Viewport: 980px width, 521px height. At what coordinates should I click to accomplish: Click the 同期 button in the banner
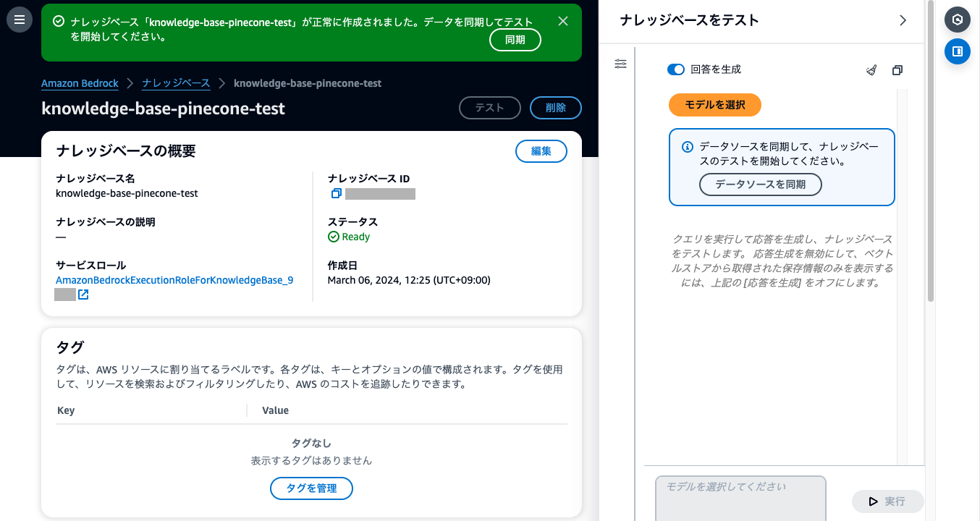click(515, 40)
